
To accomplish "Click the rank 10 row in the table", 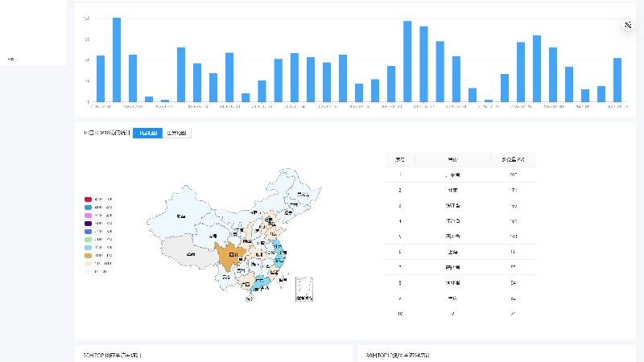I will (x=460, y=313).
